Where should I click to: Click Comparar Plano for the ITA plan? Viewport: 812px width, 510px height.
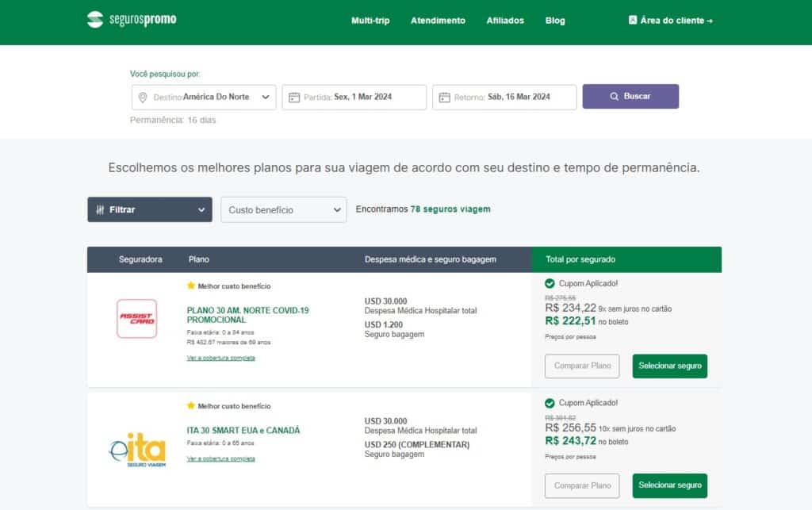(x=582, y=485)
